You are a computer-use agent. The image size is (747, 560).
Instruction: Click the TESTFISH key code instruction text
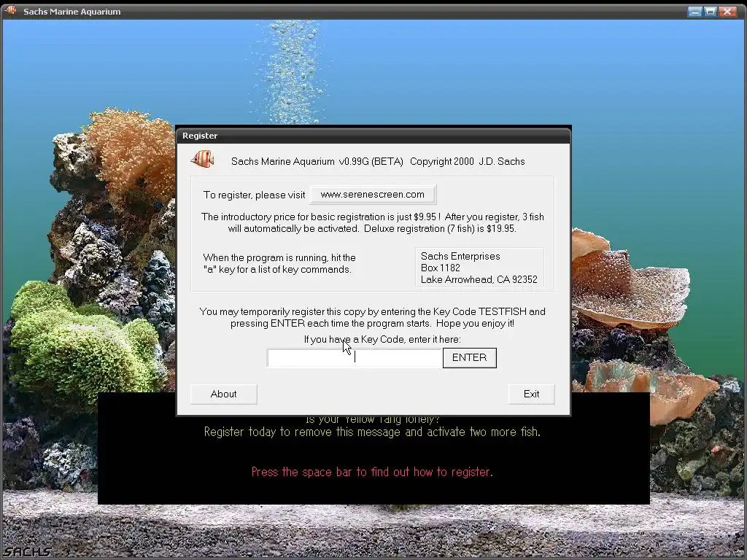(x=373, y=317)
